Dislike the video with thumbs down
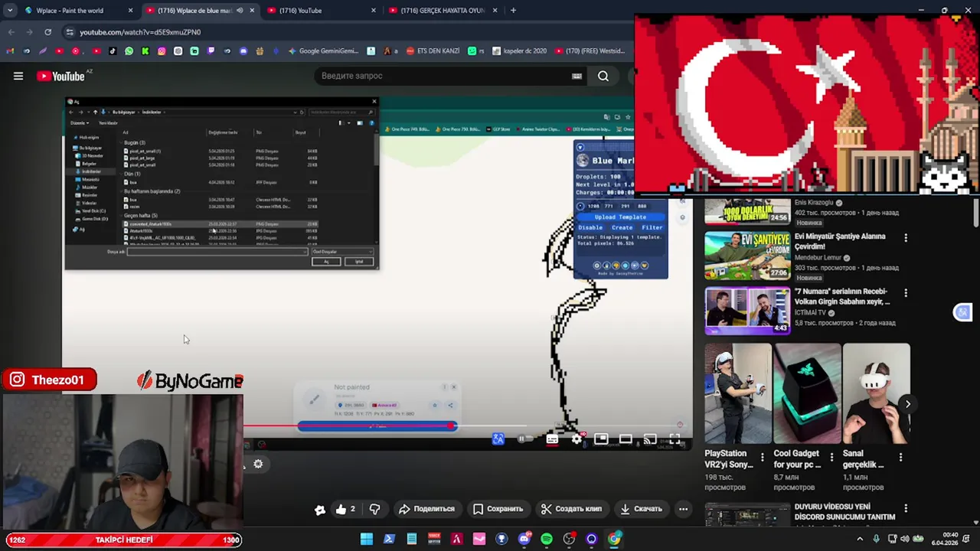 [374, 509]
